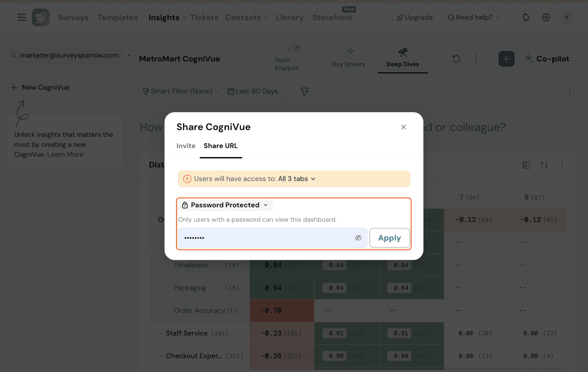
Task: Click the add filter funnel icon
Action: [x=305, y=91]
